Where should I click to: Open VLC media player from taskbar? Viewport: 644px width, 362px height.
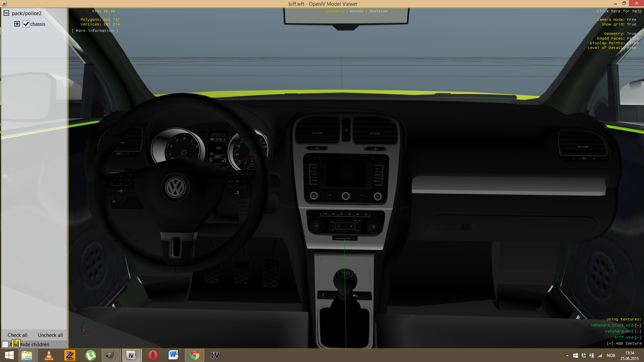click(49, 355)
